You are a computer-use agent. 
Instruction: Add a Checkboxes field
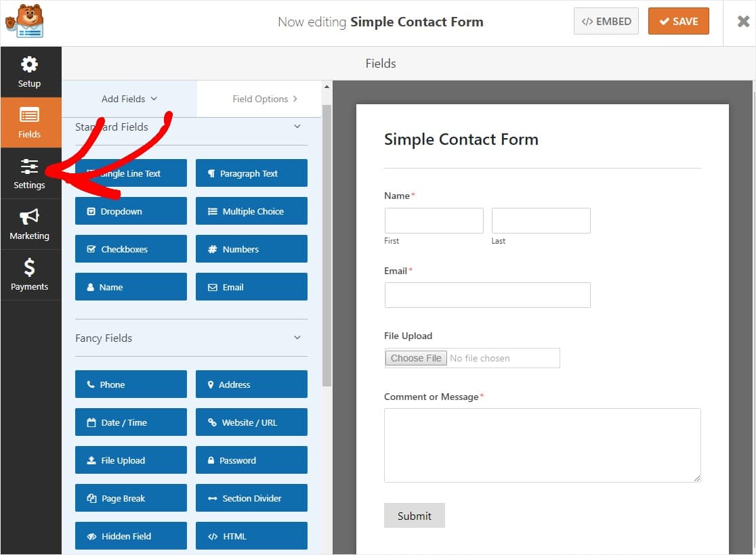[x=131, y=248]
